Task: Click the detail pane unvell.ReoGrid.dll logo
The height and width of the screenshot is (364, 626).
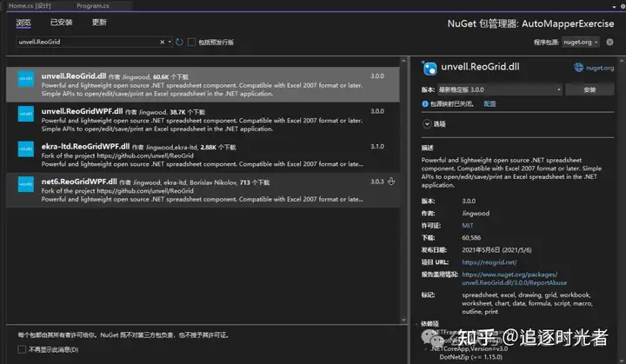Action: (430, 69)
